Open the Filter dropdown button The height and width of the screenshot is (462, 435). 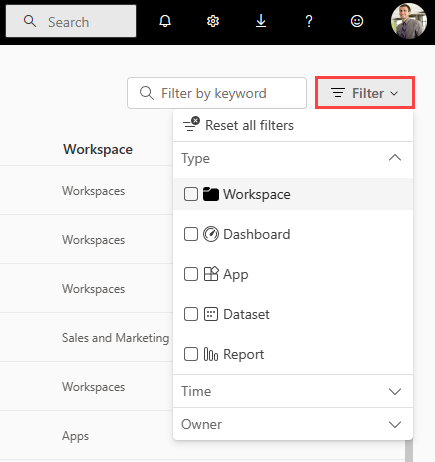pos(365,93)
